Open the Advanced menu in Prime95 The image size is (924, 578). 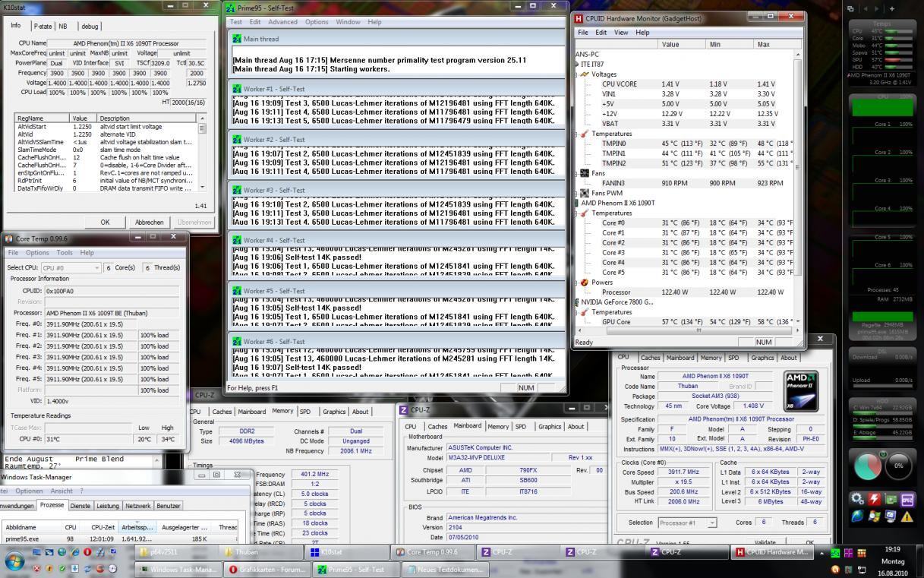[x=282, y=22]
